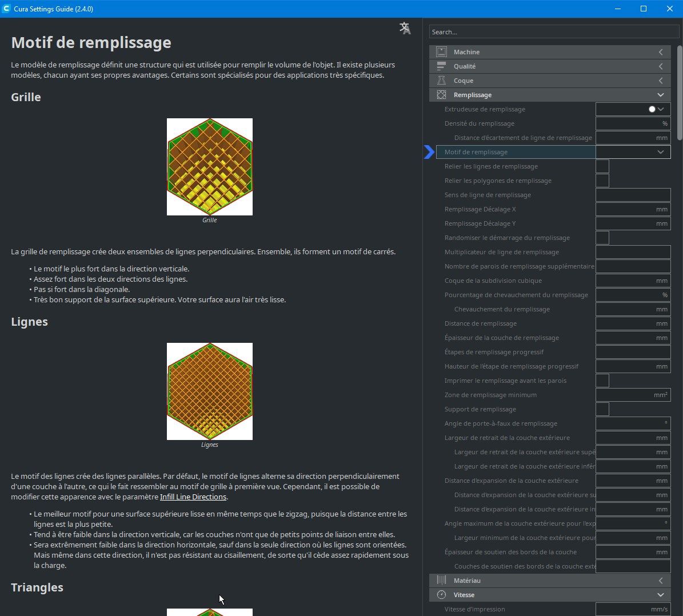This screenshot has height=616, width=683.
Task: Select Hauteur de l'étape de remplissage progressif
Action: point(512,366)
